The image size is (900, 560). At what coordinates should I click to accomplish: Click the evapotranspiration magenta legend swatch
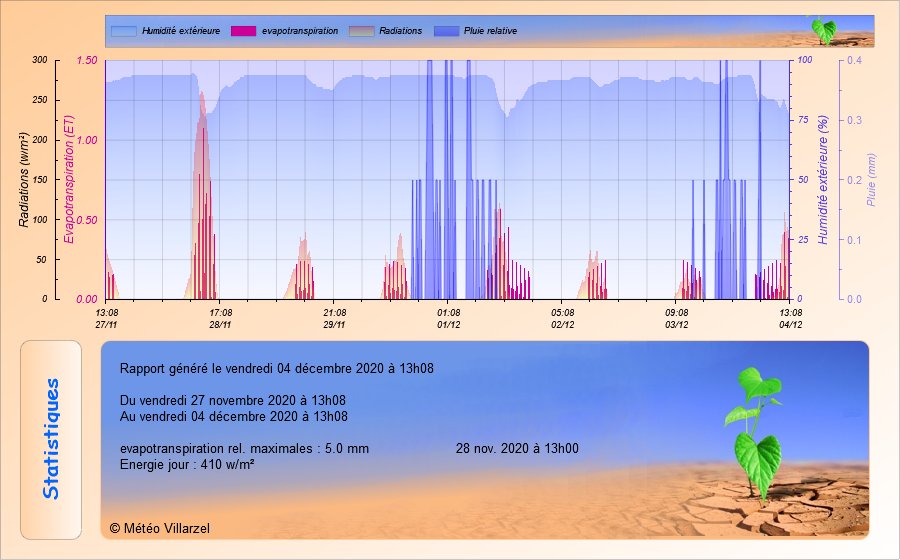tap(243, 31)
